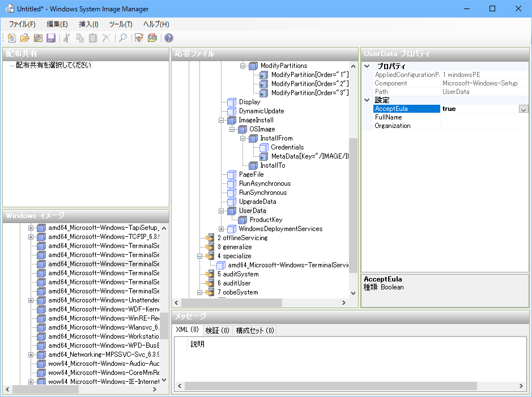The image size is (532, 397).
Task: Select the DynamicUpdate tree item
Action: click(x=261, y=111)
